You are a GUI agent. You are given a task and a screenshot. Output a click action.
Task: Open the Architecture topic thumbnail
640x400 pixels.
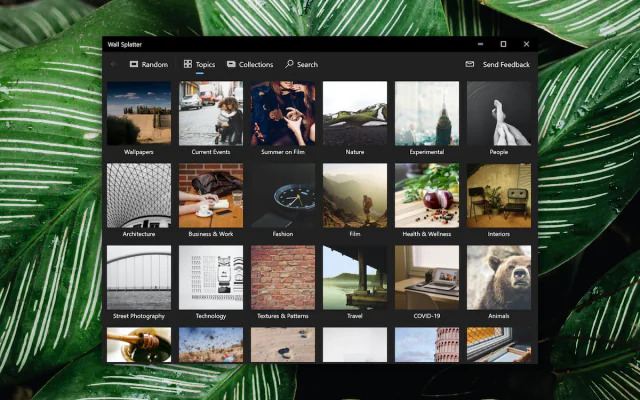[139, 196]
